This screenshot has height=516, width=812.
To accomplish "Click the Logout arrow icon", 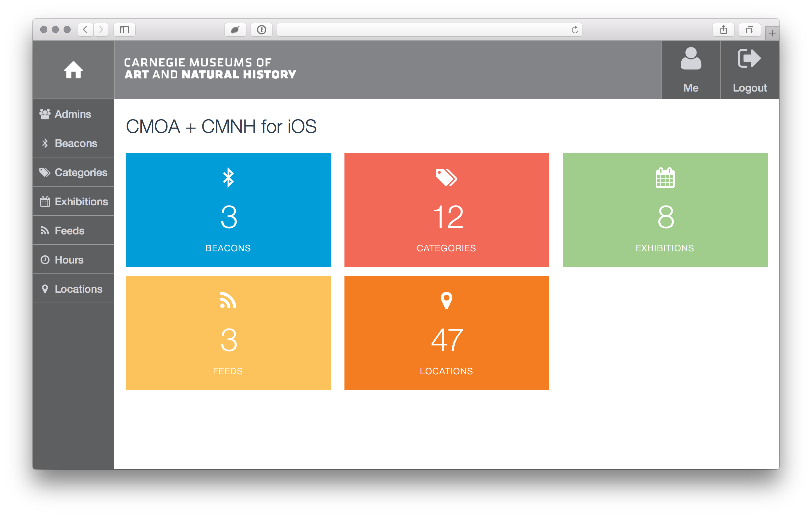I will coord(749,58).
